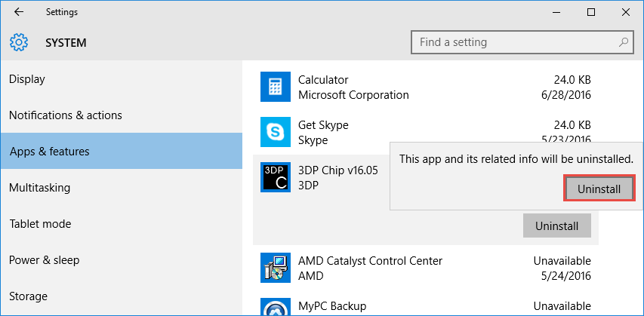This screenshot has width=644, height=316.
Task: Click the Get Skype app icon
Action: coord(275,132)
